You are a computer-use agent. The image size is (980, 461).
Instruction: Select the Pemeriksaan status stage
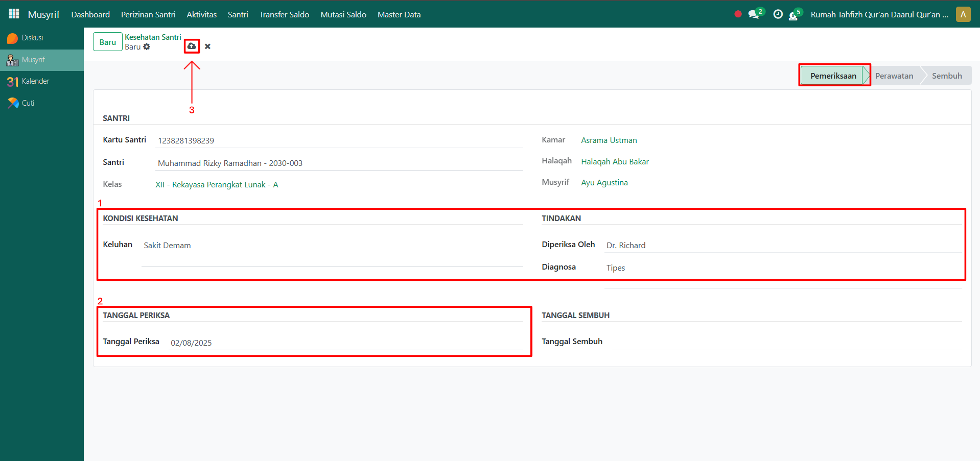coord(833,76)
